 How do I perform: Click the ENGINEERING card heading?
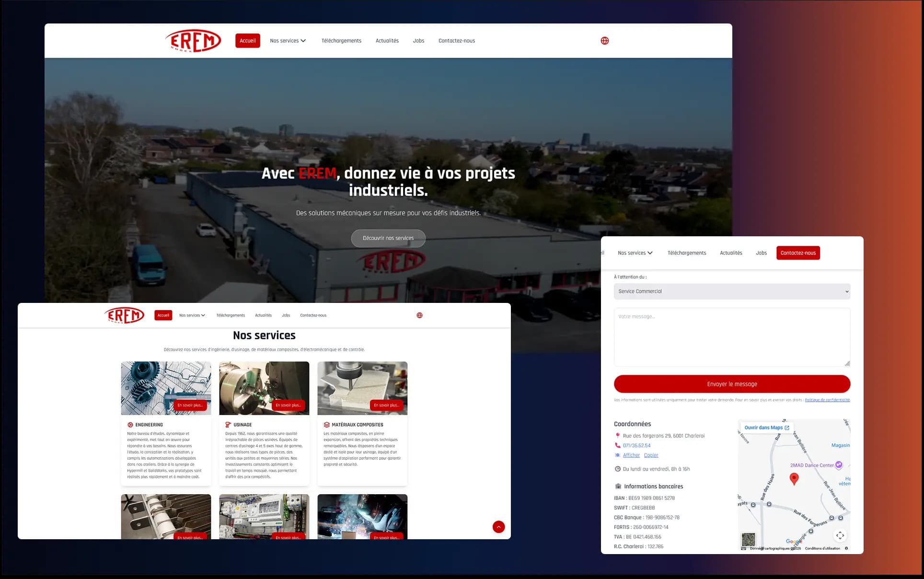click(149, 425)
